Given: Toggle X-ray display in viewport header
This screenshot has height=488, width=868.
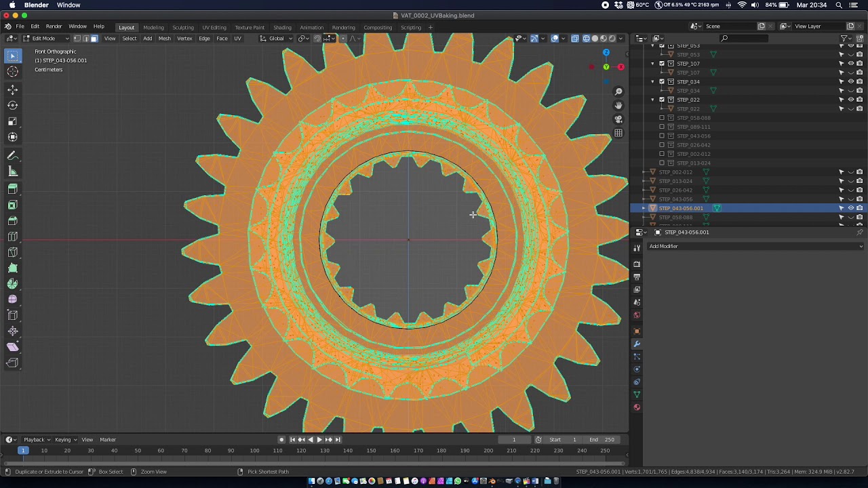Looking at the screenshot, I should coord(575,38).
